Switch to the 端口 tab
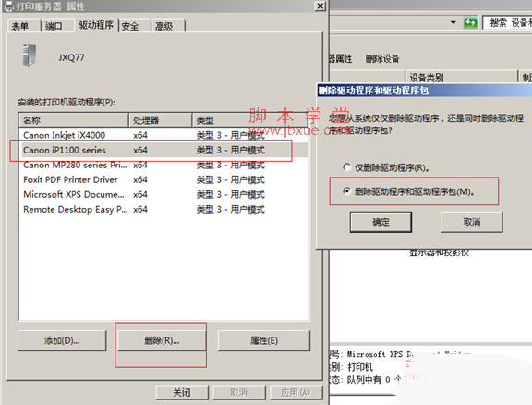The height and width of the screenshot is (405, 532). pos(54,26)
